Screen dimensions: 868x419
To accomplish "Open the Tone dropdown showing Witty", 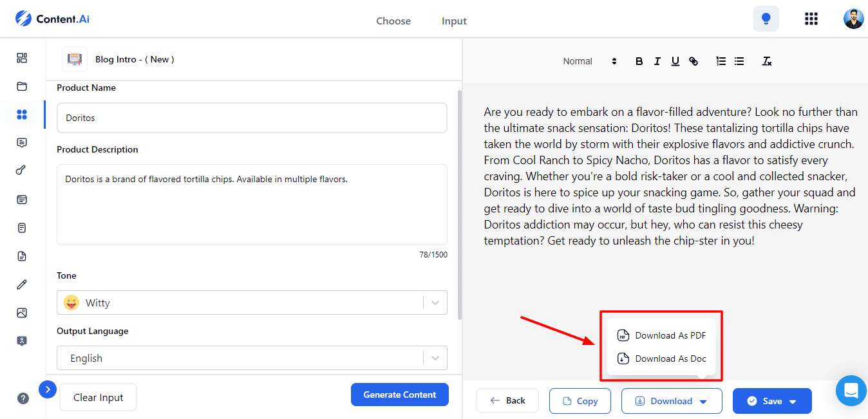I will click(251, 303).
